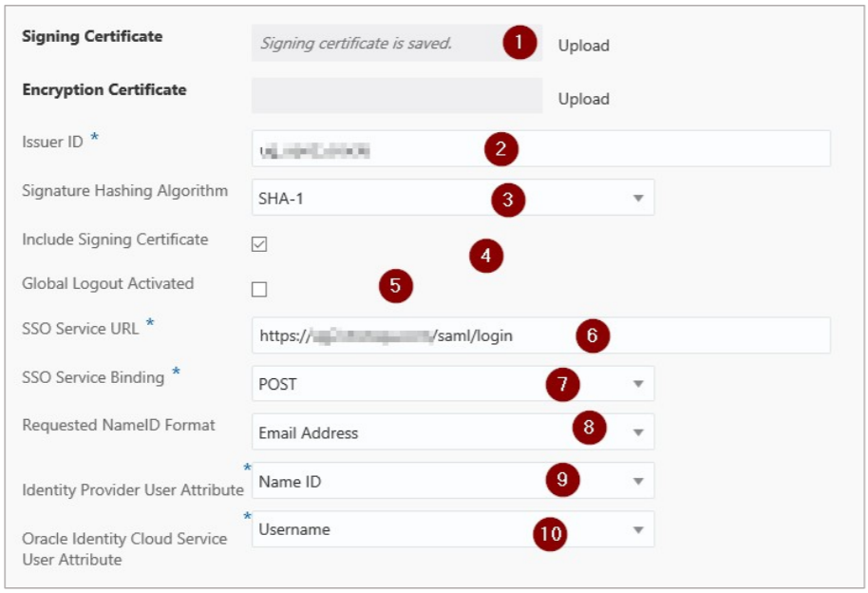Screen dimensions: 868x593
Task: Click the callout badge number 7
Action: tap(562, 384)
